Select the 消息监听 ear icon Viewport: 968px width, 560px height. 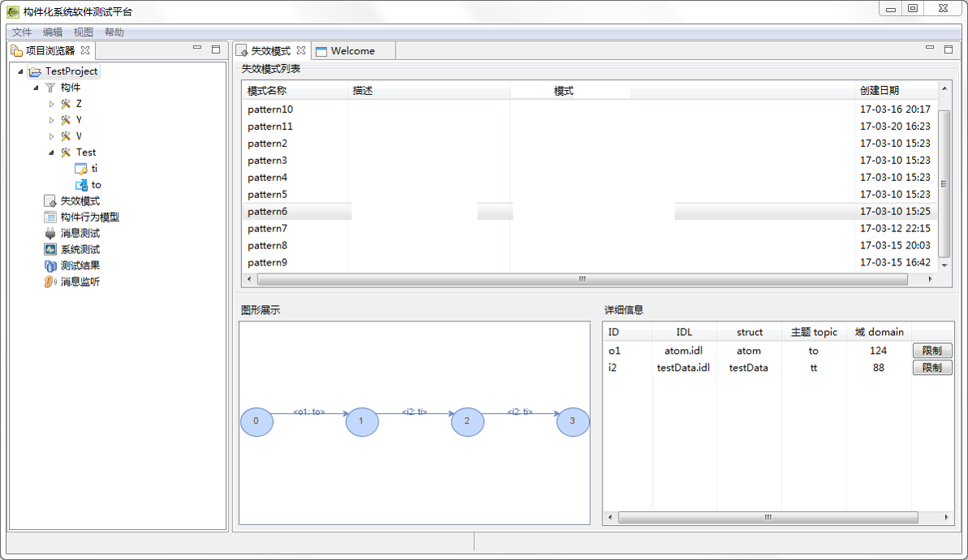click(x=50, y=282)
